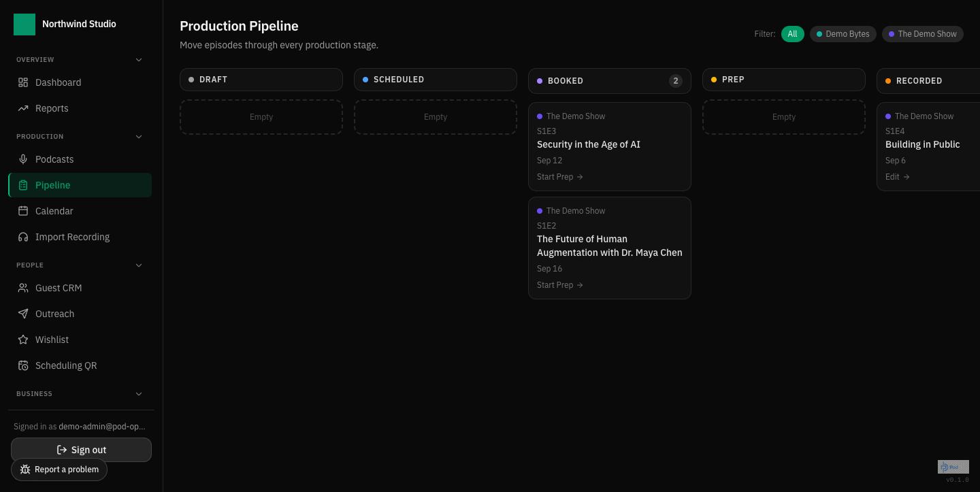Start Prep for Security in the Age of AI
Screen dimensions: 980x492
pyautogui.click(x=560, y=177)
